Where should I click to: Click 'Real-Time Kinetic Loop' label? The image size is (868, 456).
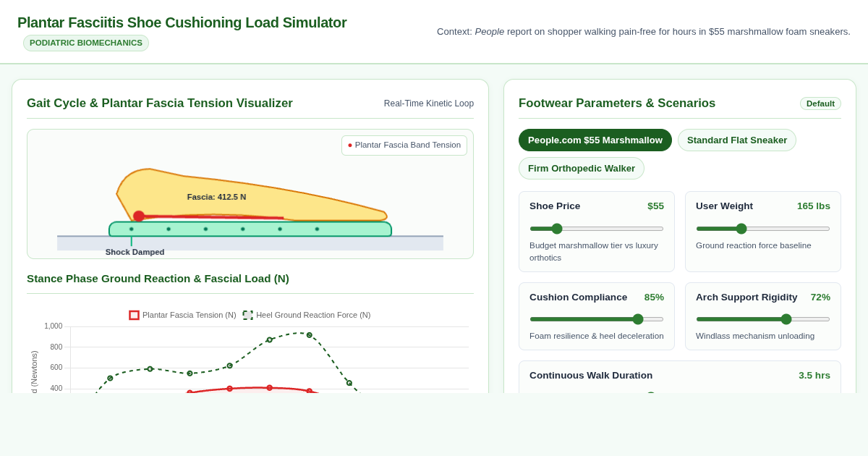429,104
